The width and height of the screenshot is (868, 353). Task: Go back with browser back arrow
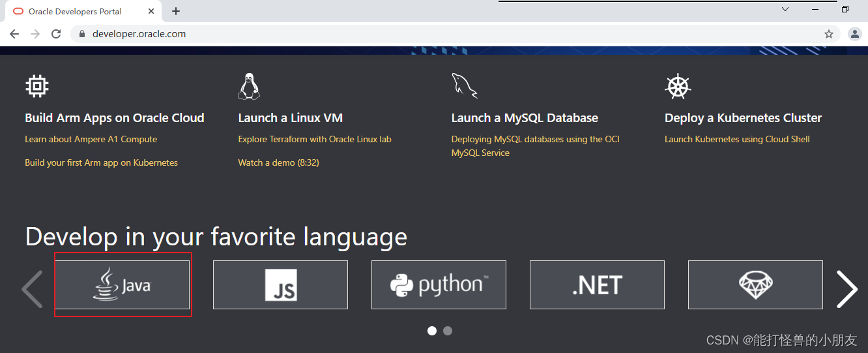14,34
